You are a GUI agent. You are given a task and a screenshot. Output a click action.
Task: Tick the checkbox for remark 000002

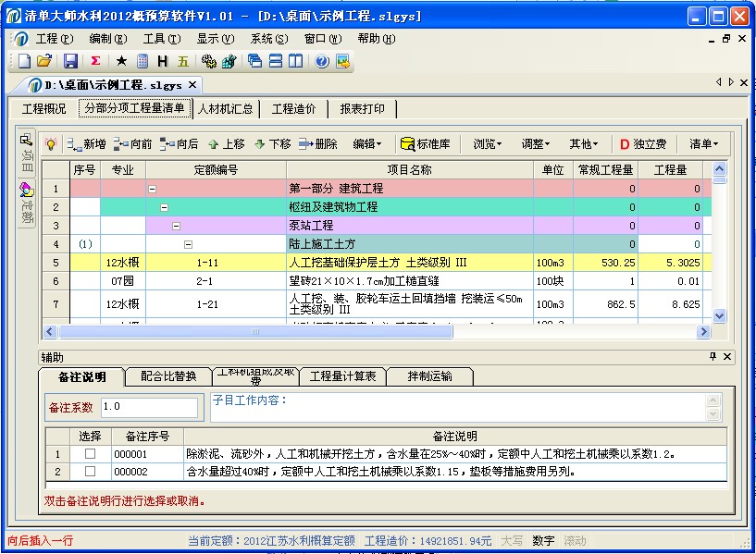pyautogui.click(x=90, y=471)
